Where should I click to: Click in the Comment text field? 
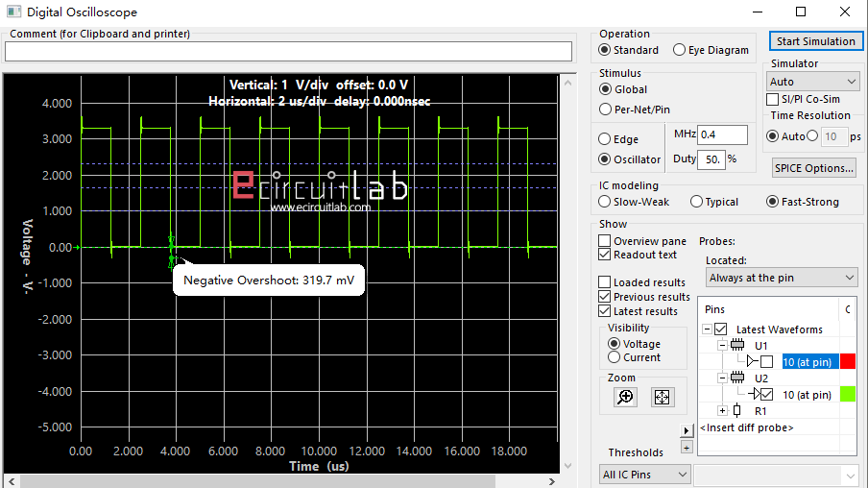coord(288,52)
